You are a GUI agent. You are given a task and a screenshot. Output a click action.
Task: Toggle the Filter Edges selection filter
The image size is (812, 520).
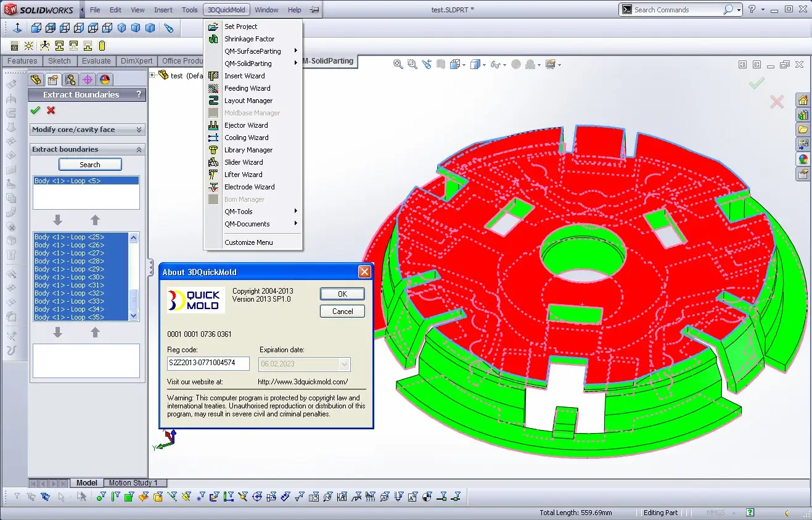click(115, 497)
